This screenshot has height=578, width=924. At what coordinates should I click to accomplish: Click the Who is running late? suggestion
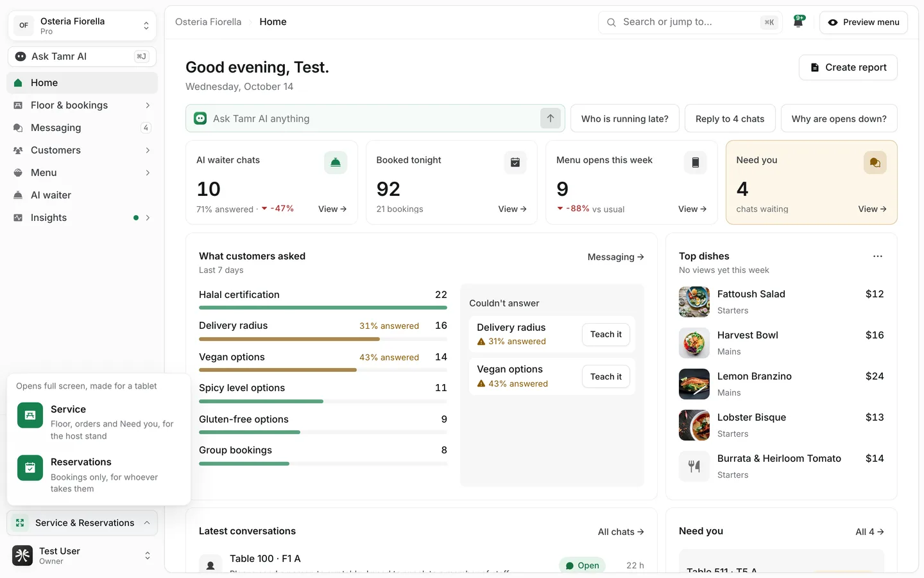[625, 119]
